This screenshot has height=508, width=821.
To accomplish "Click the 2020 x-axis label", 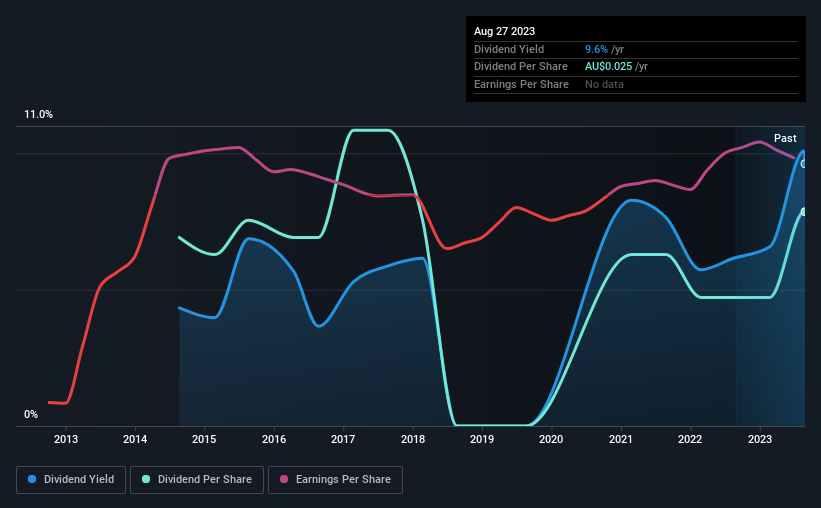I will 551,439.
